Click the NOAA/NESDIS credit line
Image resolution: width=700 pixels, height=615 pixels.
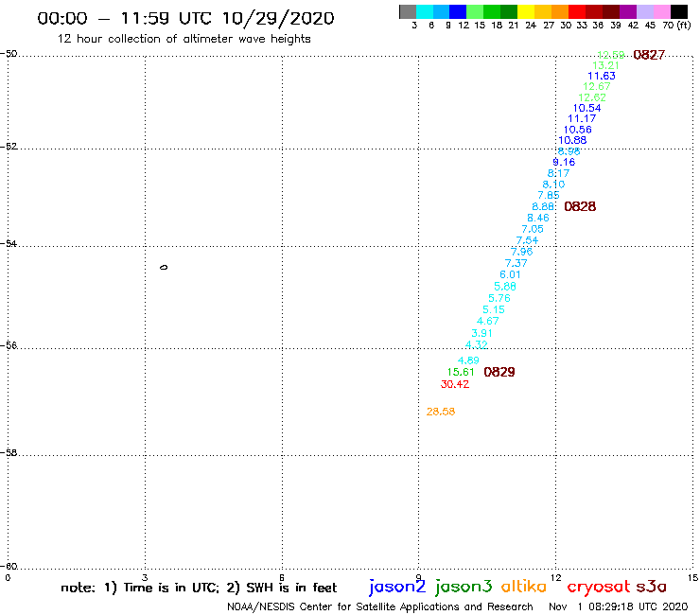click(380, 606)
